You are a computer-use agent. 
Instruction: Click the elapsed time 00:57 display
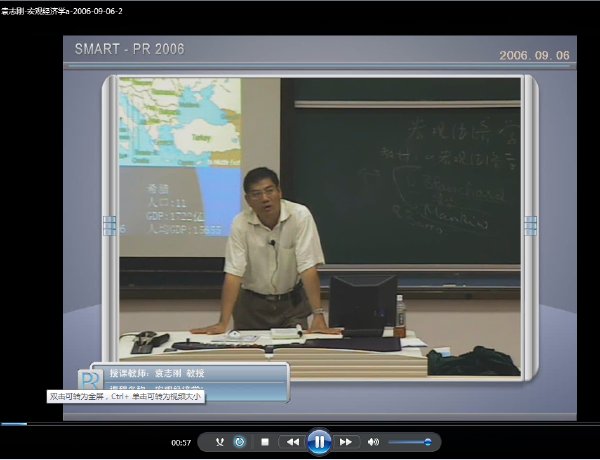(181, 443)
